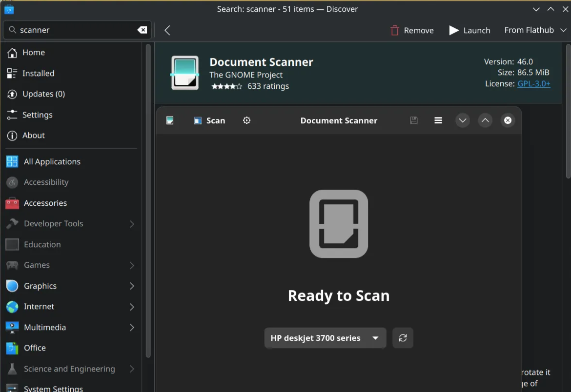Image resolution: width=571 pixels, height=392 pixels.
Task: Open the GPL-3.0+ license link
Action: (534, 84)
